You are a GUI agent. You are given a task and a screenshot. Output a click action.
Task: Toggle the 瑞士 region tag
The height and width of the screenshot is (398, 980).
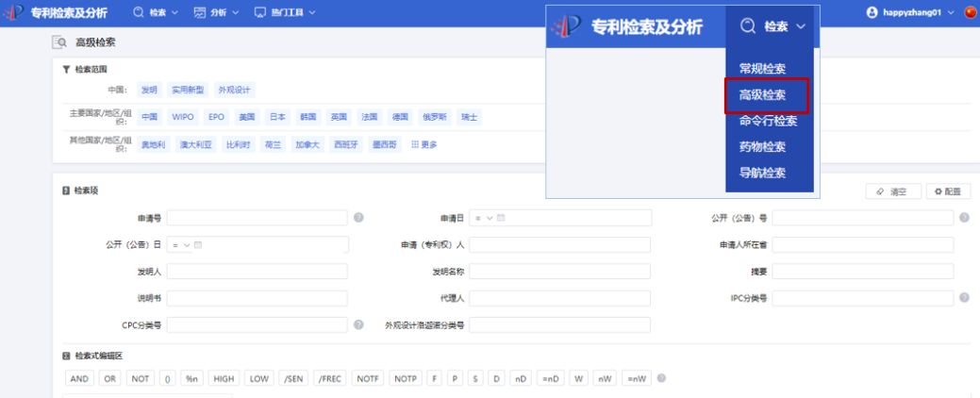pos(470,117)
